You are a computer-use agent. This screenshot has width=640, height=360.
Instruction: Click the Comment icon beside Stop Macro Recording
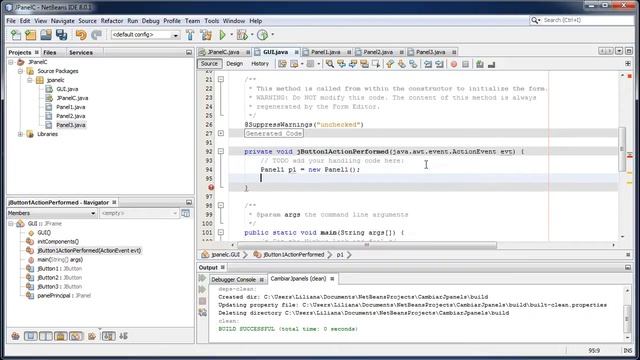point(480,64)
